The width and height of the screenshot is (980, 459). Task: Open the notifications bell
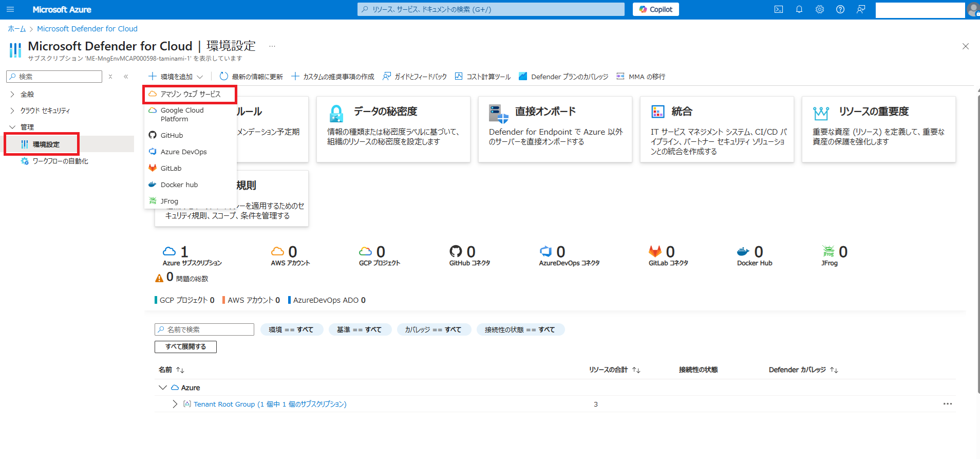pyautogui.click(x=799, y=9)
